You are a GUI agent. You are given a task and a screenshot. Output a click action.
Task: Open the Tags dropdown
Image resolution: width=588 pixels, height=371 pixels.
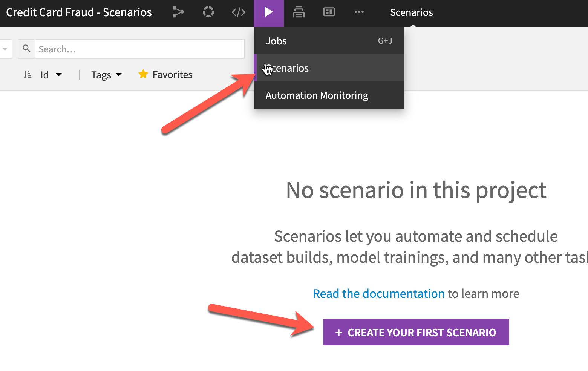[118, 75]
